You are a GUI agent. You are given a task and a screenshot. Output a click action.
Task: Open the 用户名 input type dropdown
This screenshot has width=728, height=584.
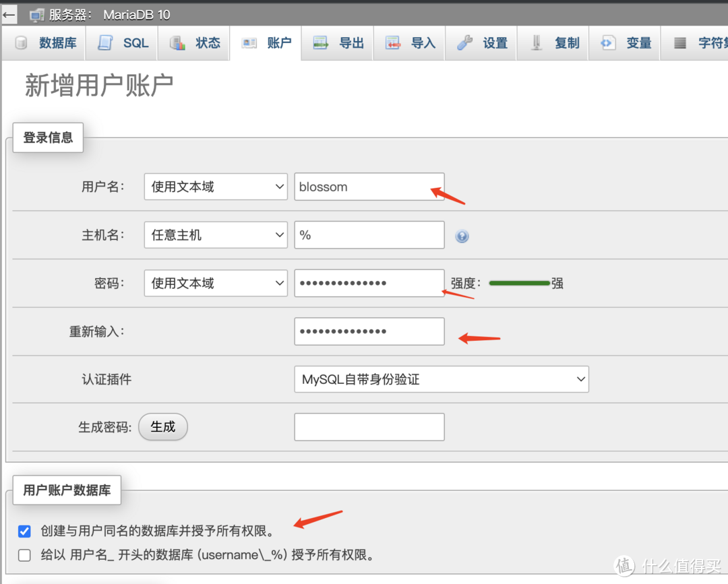215,187
